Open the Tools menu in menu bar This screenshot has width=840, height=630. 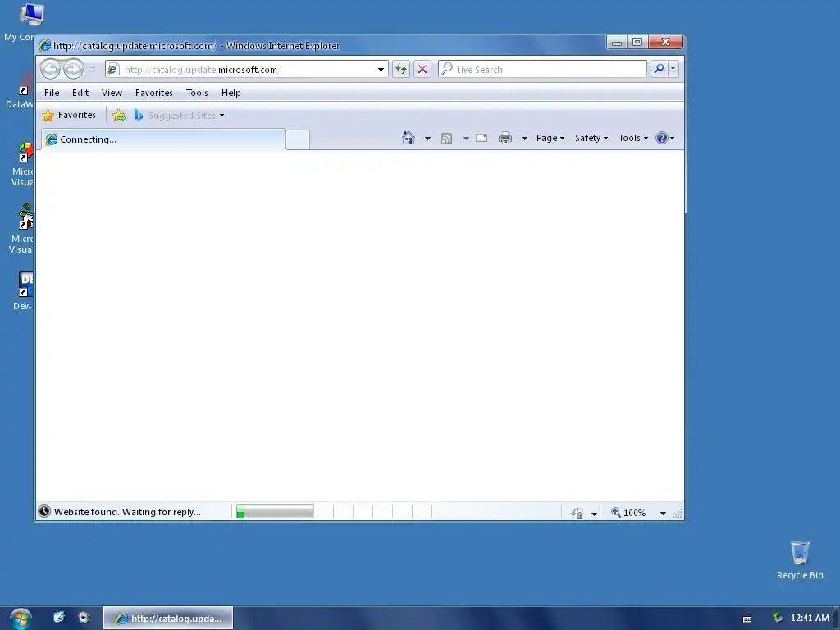[197, 93]
